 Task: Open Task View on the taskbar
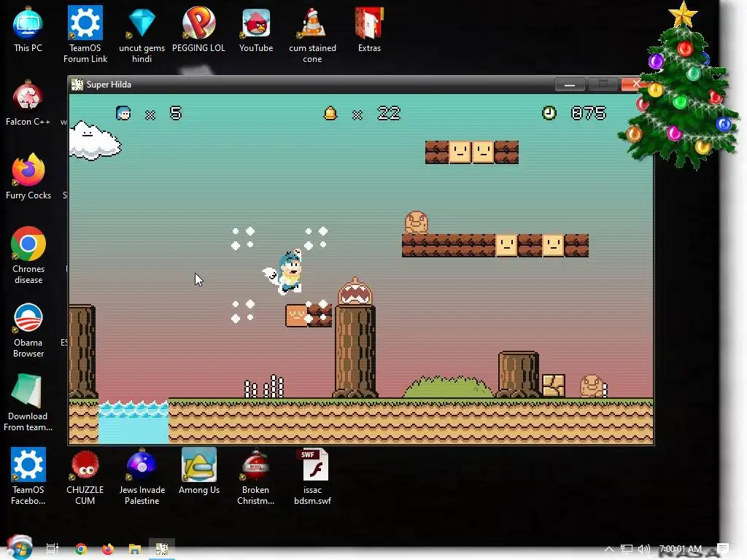pyautogui.click(x=53, y=548)
